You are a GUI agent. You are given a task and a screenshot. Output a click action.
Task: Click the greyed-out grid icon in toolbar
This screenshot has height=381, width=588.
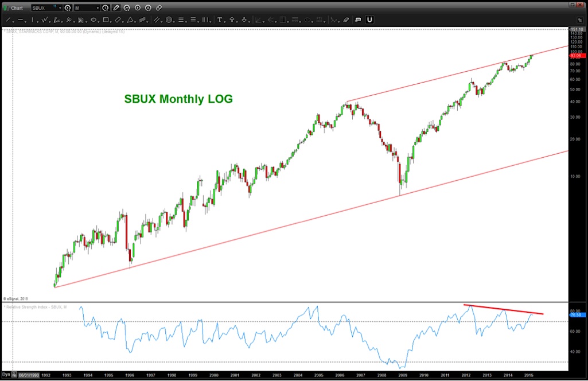[283, 20]
